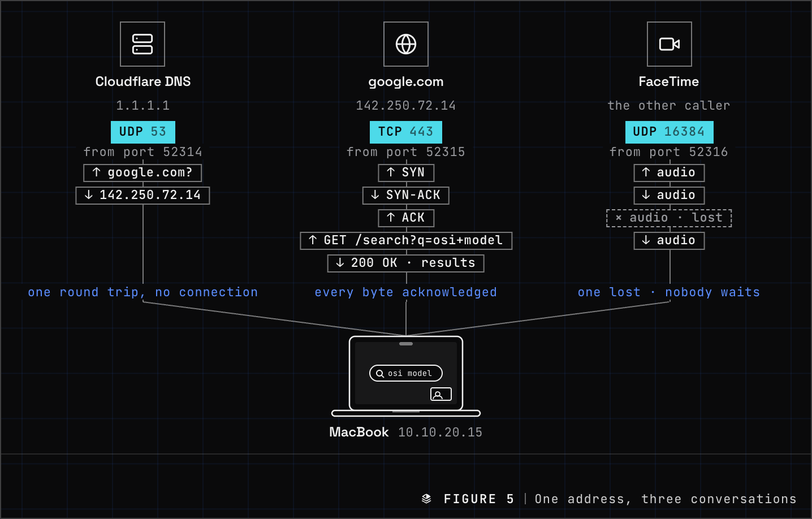Viewport: 812px width, 519px height.
Task: Click the 'FaceTime' title
Action: [x=669, y=81]
